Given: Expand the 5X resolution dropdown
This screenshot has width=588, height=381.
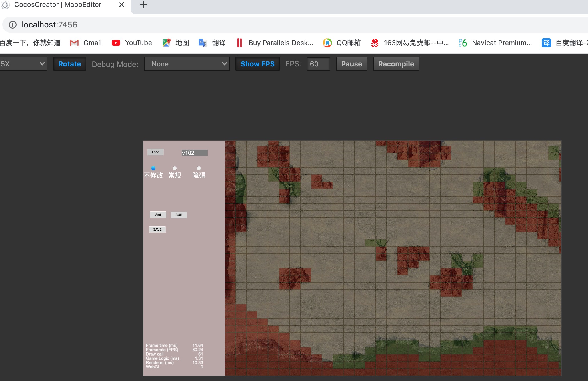Looking at the screenshot, I should coord(23,64).
